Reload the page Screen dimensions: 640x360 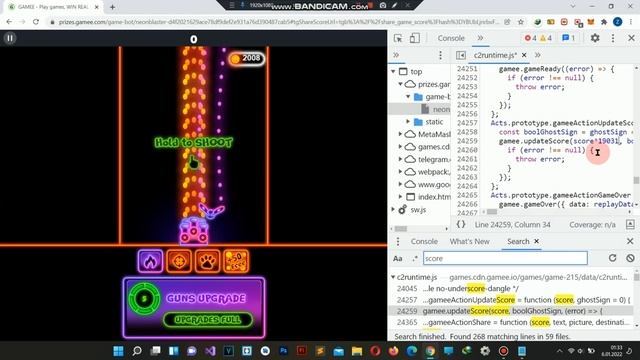tap(36, 22)
